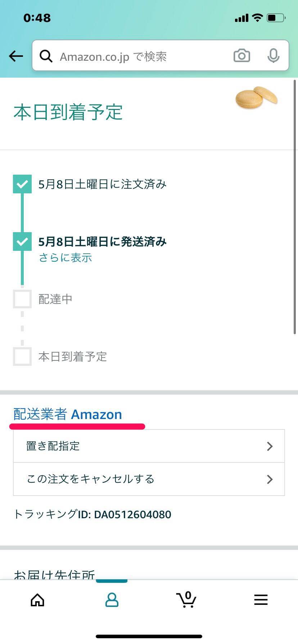
Task: Focus the Amazon.co.jp search field
Action: 140,56
